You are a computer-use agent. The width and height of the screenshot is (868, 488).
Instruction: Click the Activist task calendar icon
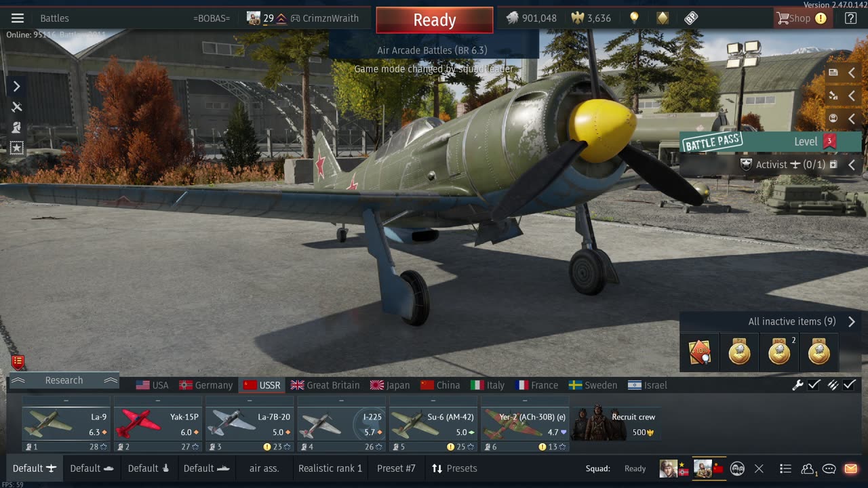pyautogui.click(x=833, y=165)
